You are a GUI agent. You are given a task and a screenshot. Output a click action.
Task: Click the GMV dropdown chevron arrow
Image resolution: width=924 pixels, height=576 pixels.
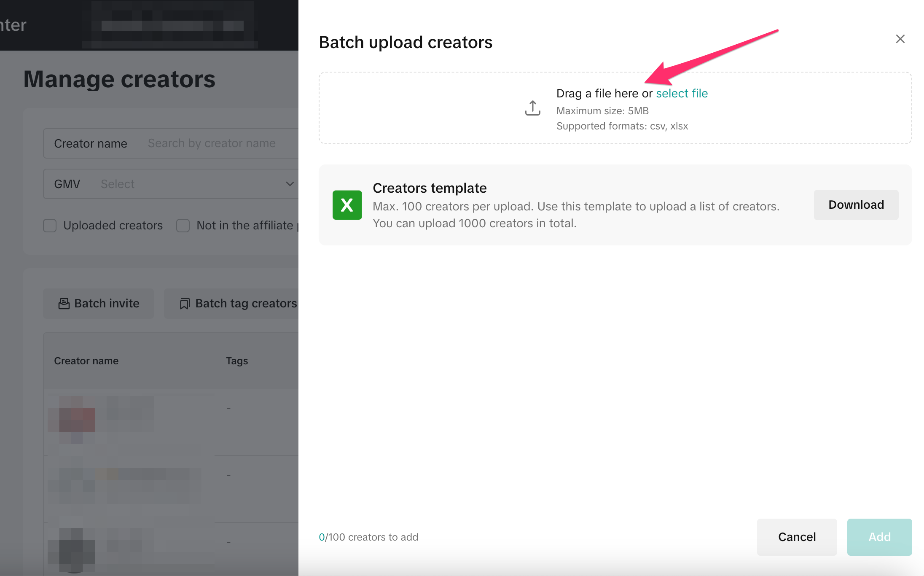pos(290,184)
